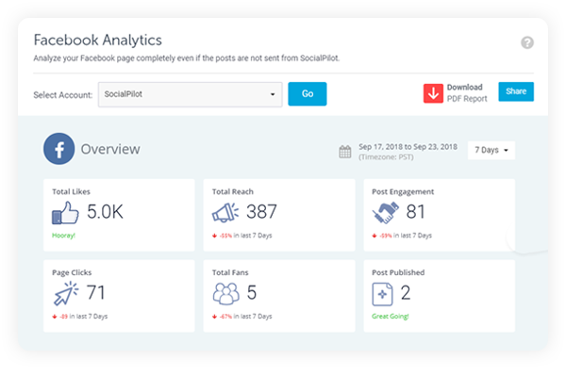
Task: Open the help question mark icon
Action: coord(527,42)
